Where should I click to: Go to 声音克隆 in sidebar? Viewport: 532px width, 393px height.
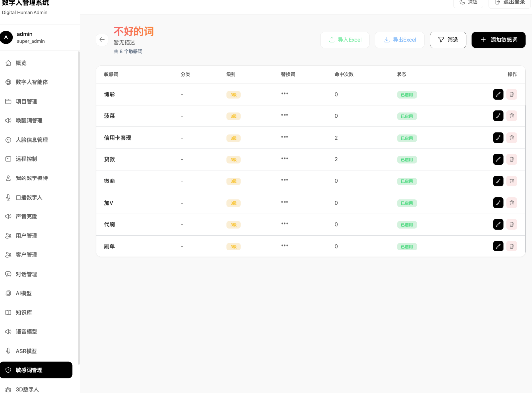[36, 216]
